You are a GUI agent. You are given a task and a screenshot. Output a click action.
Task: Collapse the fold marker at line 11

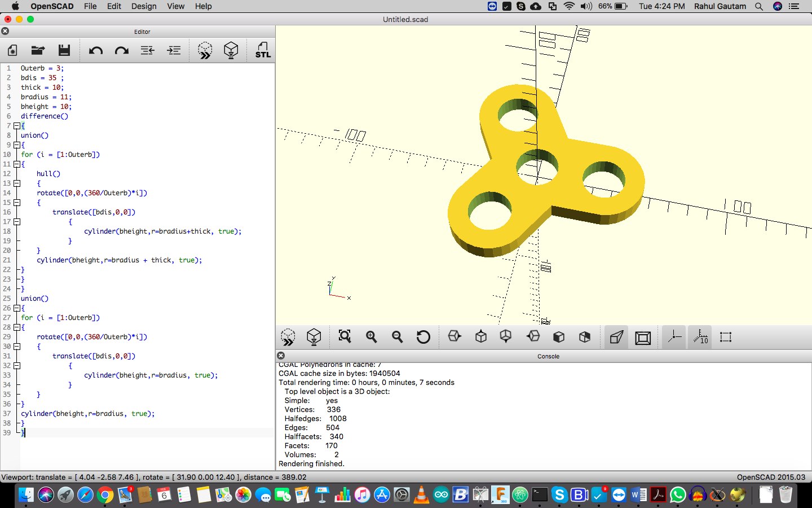pos(17,164)
